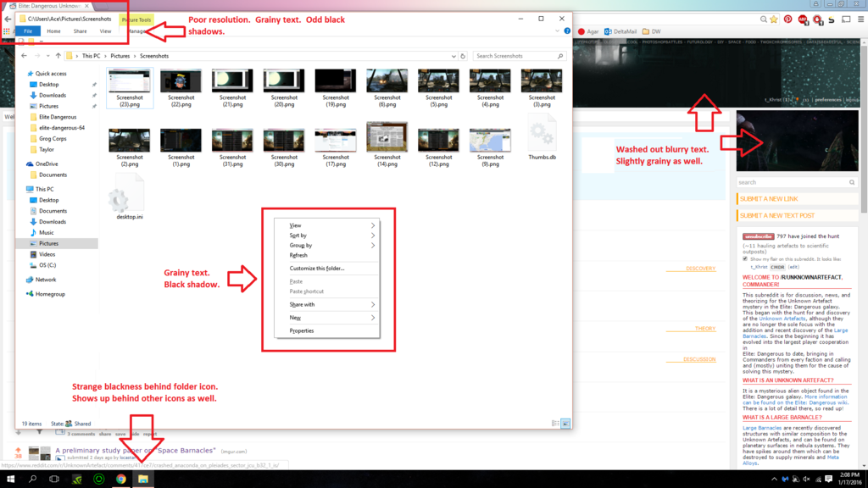Refresh the Explorer address bar location
This screenshot has height=488, width=868.
coord(464,56)
